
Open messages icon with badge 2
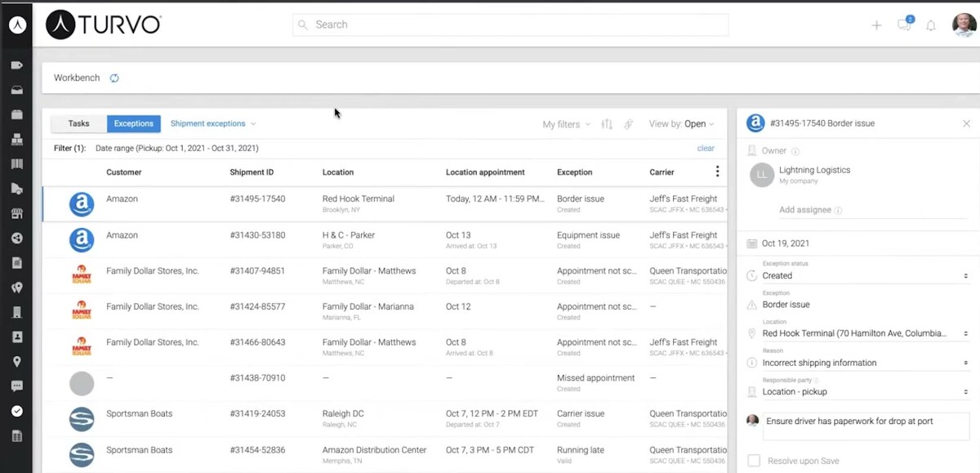point(905,24)
